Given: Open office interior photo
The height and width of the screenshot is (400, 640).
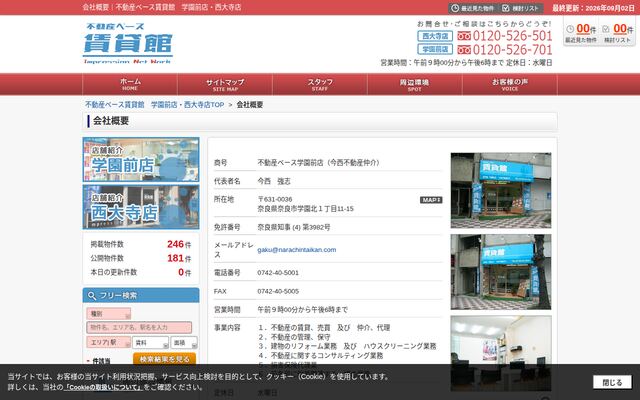Looking at the screenshot, I should click(501, 353).
